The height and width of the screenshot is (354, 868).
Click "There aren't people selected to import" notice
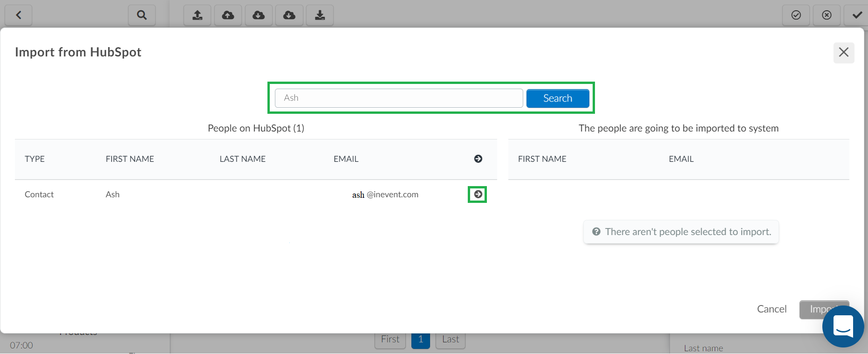681,232
